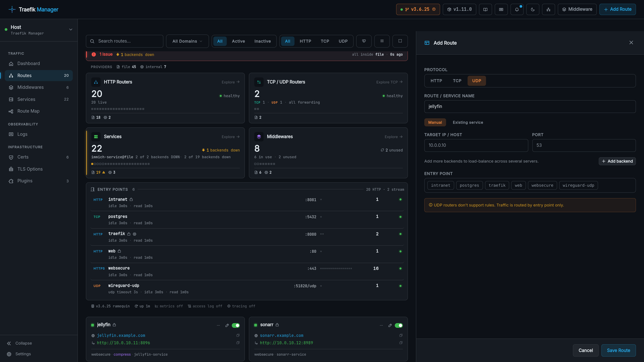The image size is (644, 362).
Task: Select the postgres entry point chip
Action: coord(470,185)
